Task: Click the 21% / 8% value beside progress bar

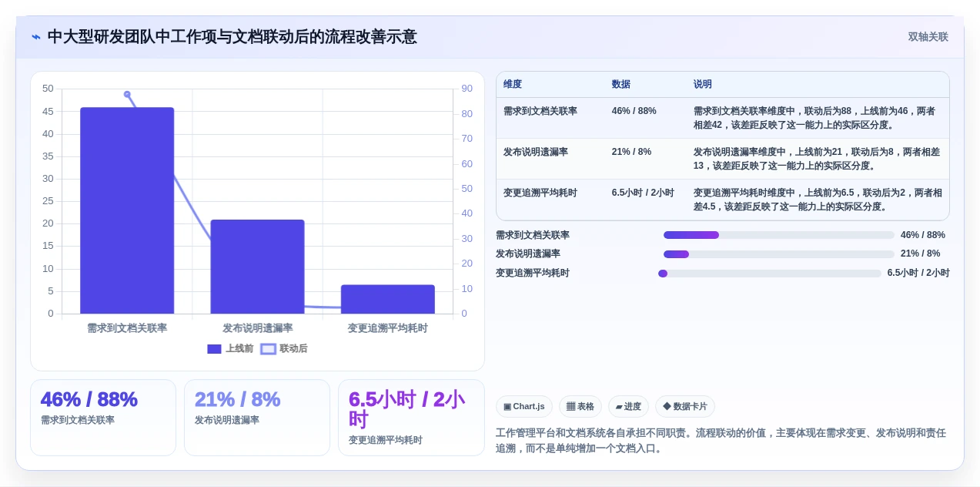Action: (x=921, y=254)
